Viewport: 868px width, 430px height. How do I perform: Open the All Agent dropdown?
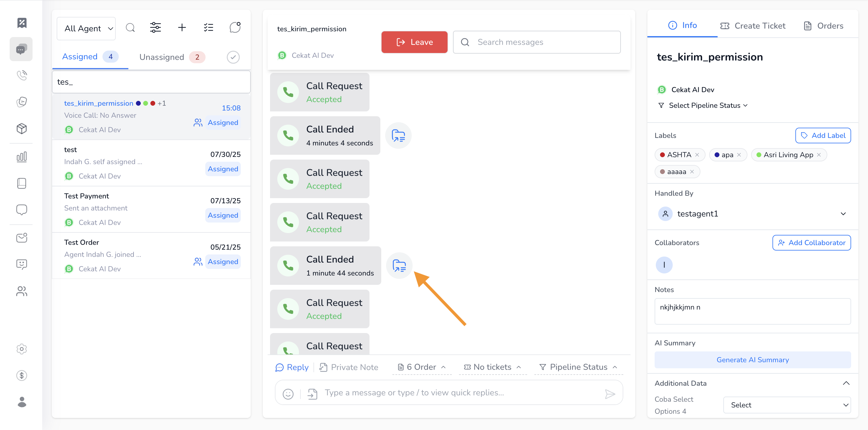click(x=86, y=29)
